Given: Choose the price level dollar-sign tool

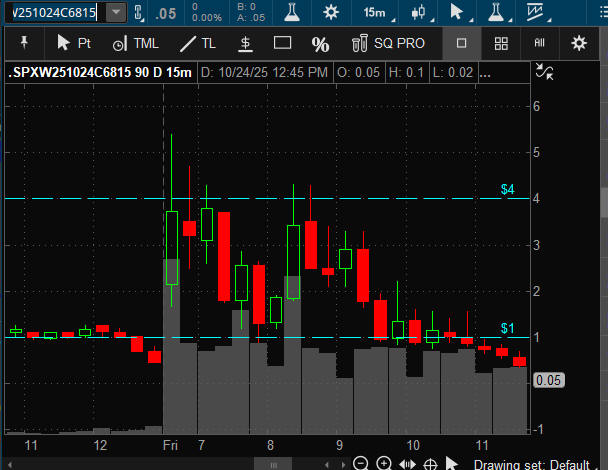Looking at the screenshot, I should [244, 44].
